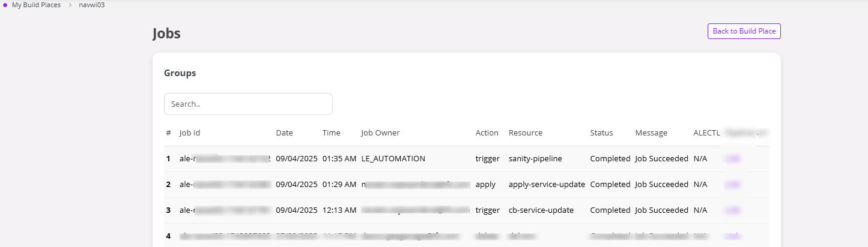Click the Message column header
Viewport: 868px width, 247px height.
click(x=651, y=132)
